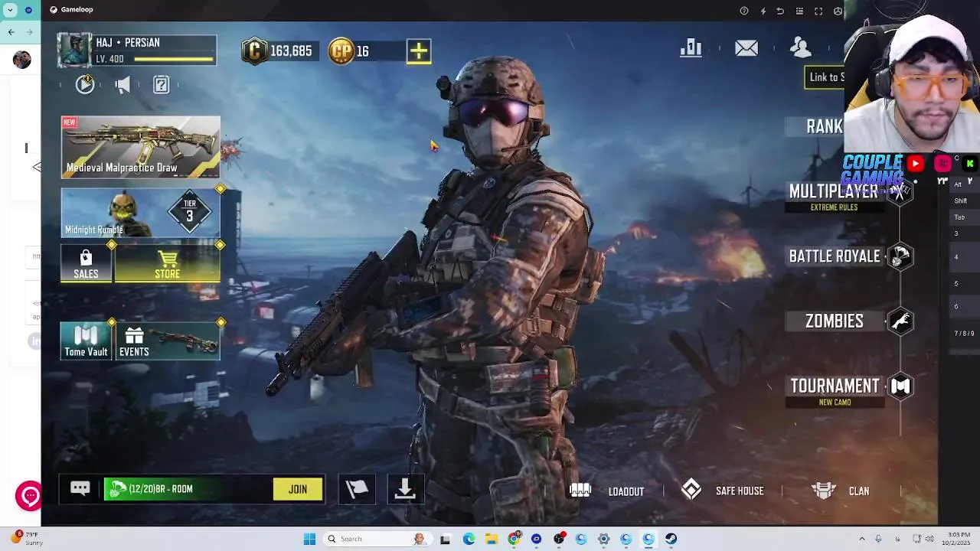The height and width of the screenshot is (551, 980).
Task: Select the Ranked mode
Action: pos(825,126)
